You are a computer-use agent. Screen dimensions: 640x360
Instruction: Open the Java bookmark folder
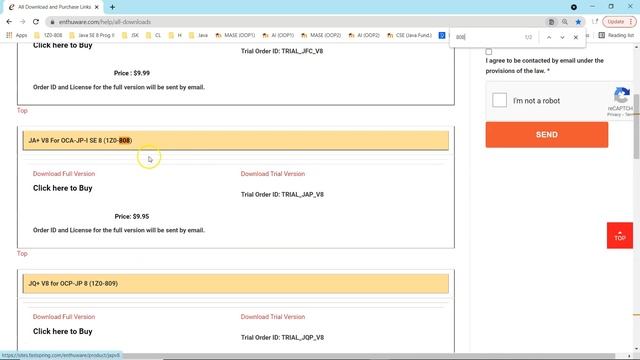[199, 36]
